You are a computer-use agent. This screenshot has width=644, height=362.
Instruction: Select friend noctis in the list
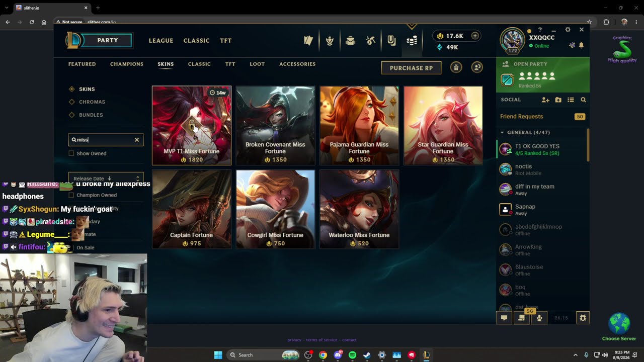[x=542, y=169]
